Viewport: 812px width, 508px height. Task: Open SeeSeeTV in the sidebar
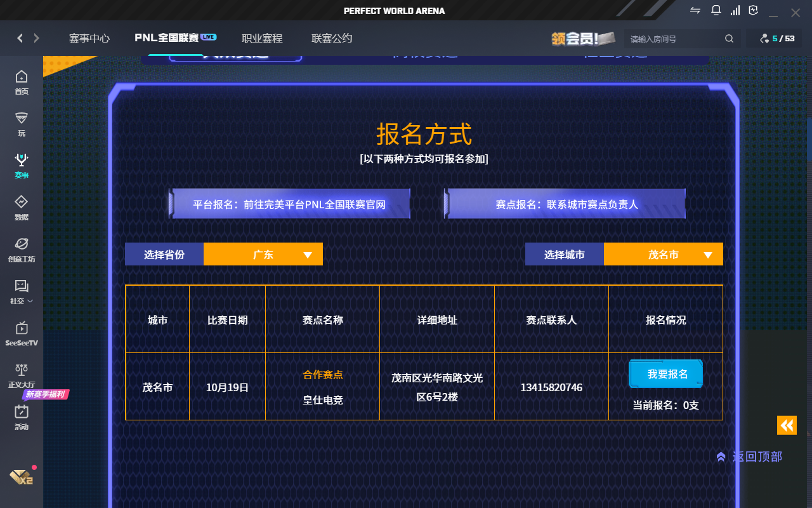pyautogui.click(x=22, y=333)
